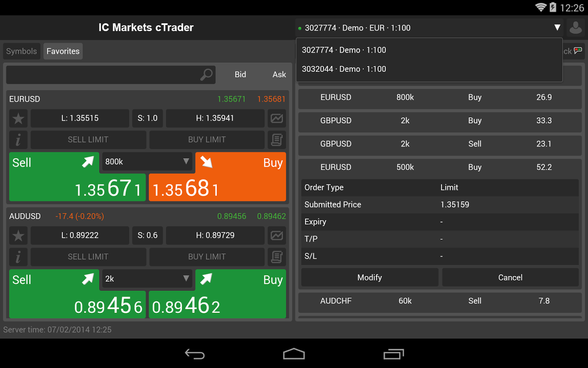Select account 3032044 from dropdown list
This screenshot has width=588, height=368.
click(429, 69)
